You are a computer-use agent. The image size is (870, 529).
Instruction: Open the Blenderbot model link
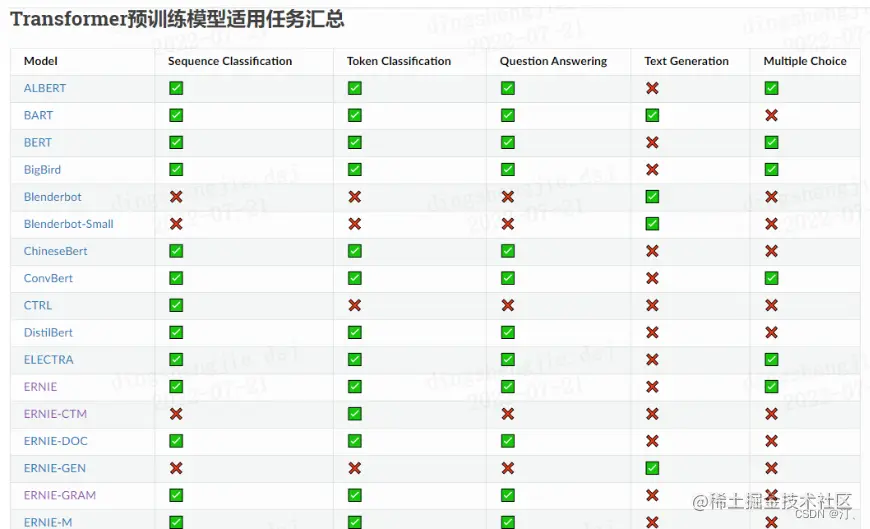tap(53, 197)
